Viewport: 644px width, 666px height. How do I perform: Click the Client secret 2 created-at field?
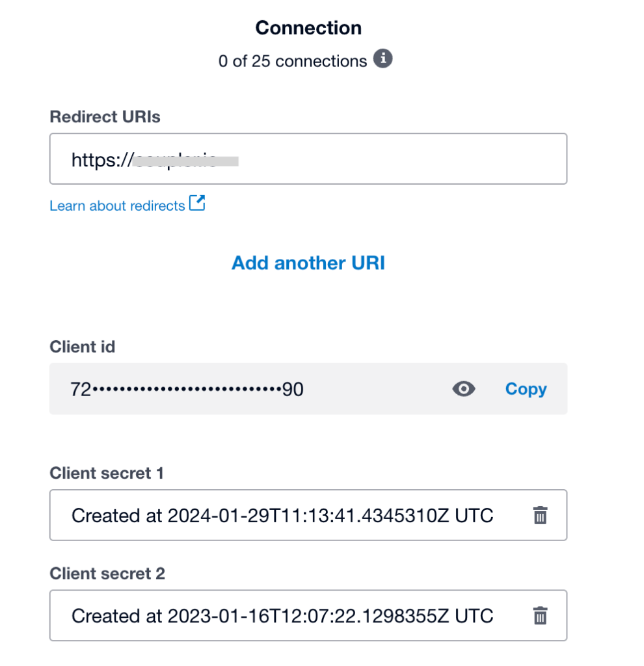282,615
